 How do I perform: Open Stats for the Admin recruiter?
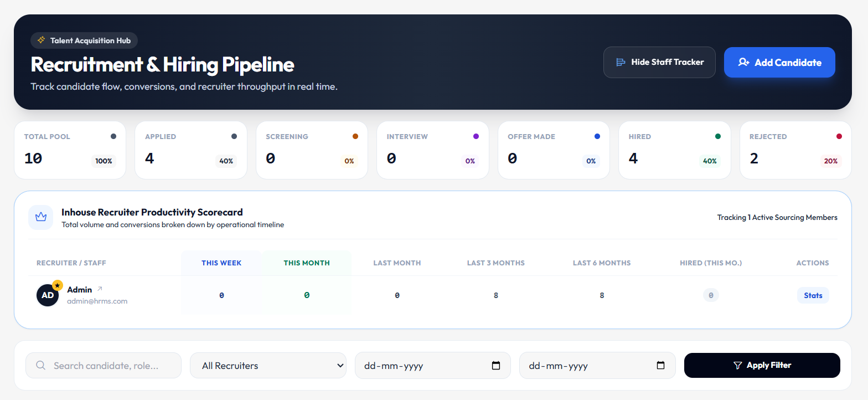813,295
